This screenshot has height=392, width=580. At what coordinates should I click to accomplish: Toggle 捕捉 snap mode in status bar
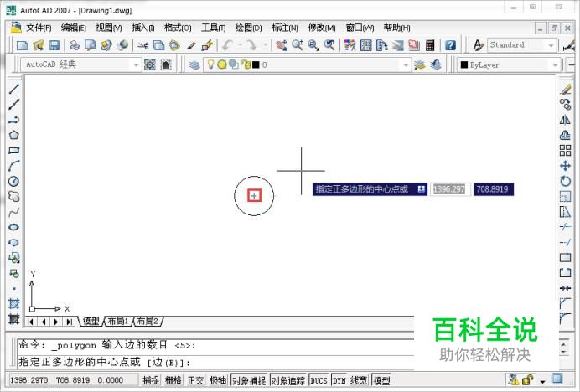coord(151,380)
